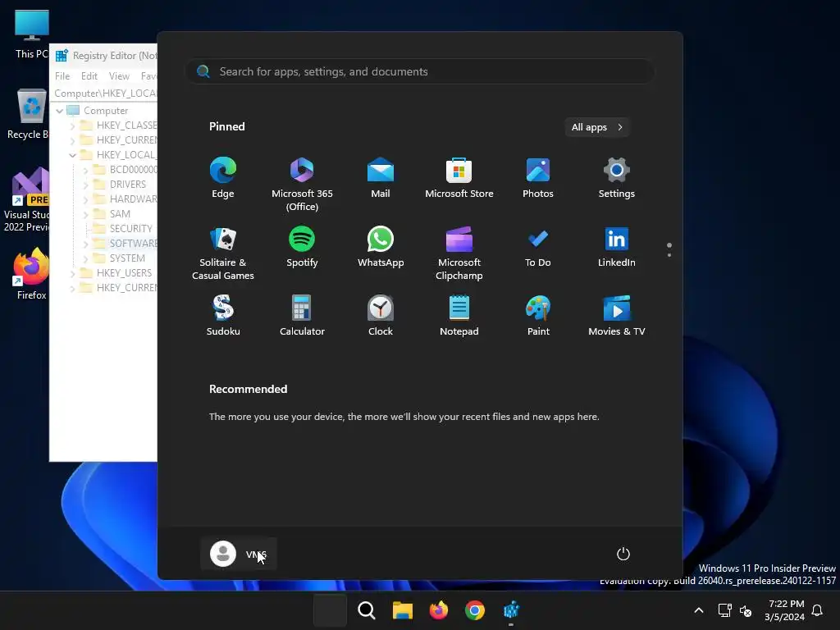The image size is (840, 630).
Task: Launch the LinkedIn app
Action: click(617, 246)
